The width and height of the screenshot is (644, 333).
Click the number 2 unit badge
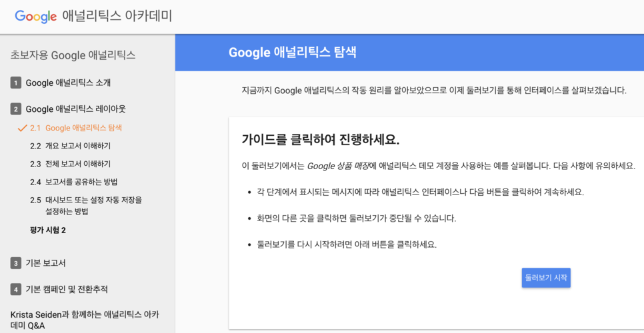click(15, 109)
